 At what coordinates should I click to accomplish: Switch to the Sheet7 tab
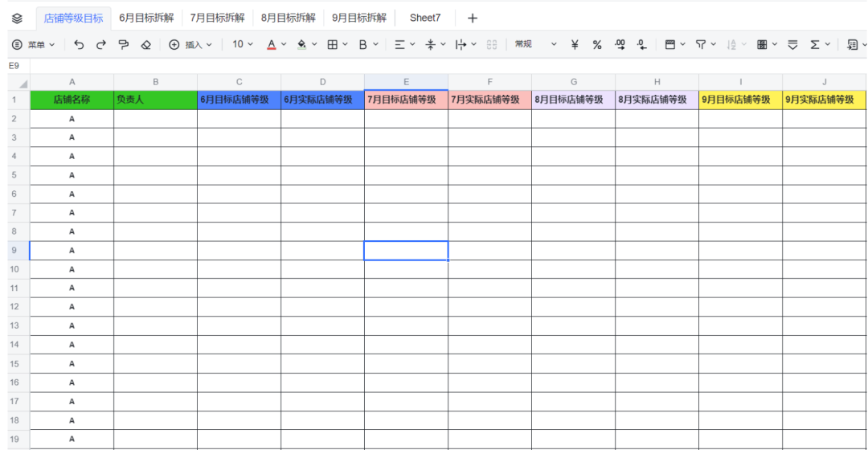point(425,18)
